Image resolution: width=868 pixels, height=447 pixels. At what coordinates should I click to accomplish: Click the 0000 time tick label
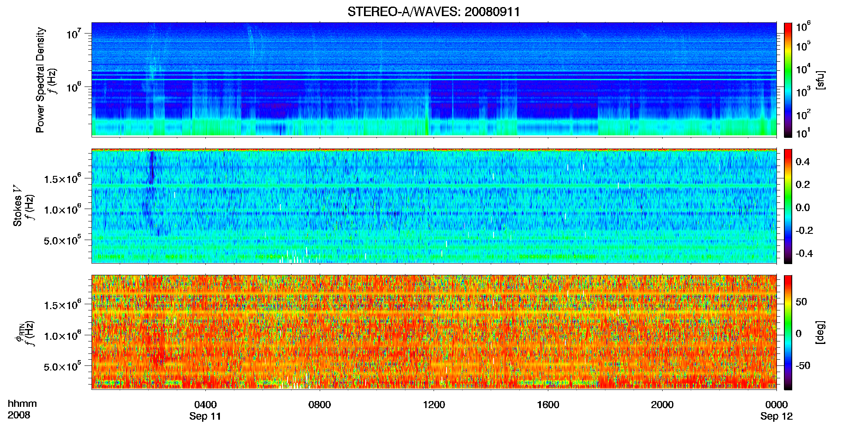776,405
